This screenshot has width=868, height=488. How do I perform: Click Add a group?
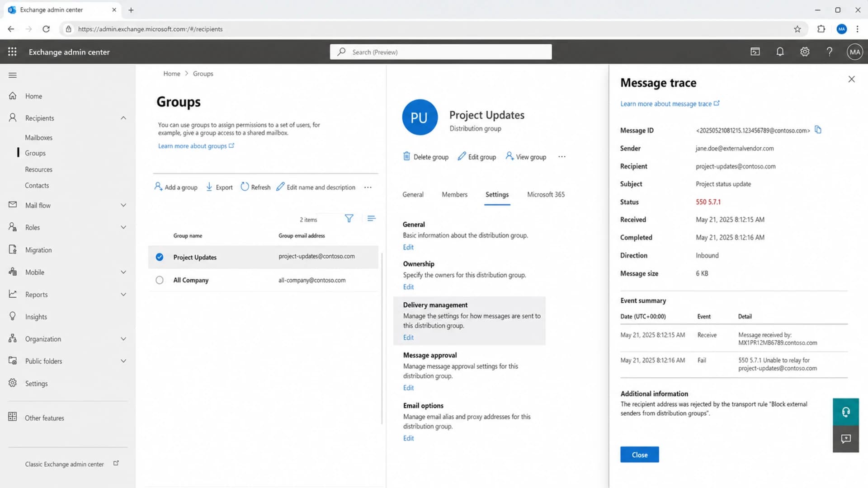pos(176,187)
